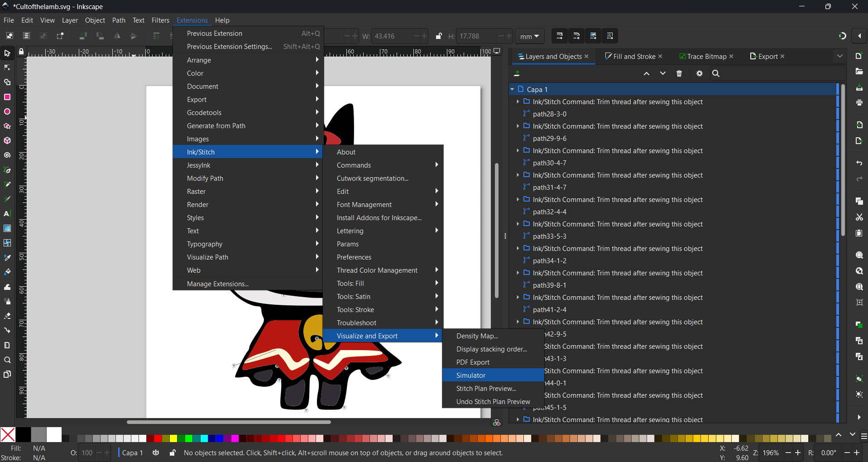Select the Rectangle tool
Viewport: 868px width, 462px height.
[7, 97]
